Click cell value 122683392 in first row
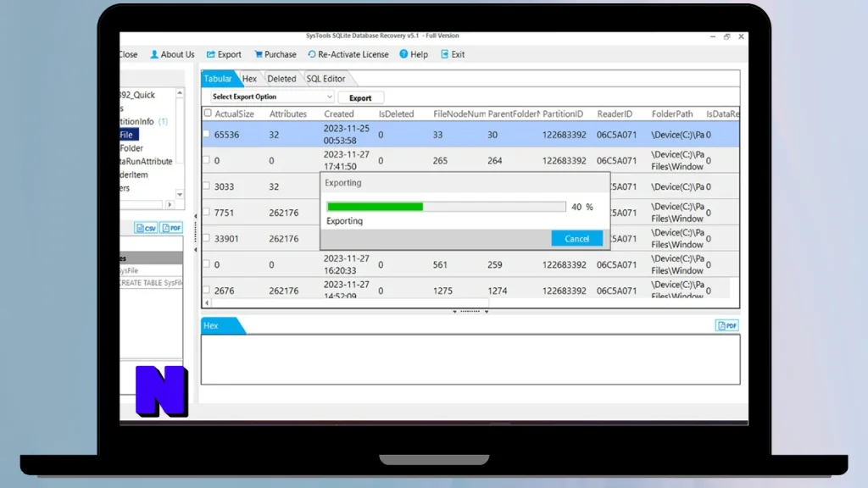Viewport: 868px width, 488px height. (x=564, y=135)
